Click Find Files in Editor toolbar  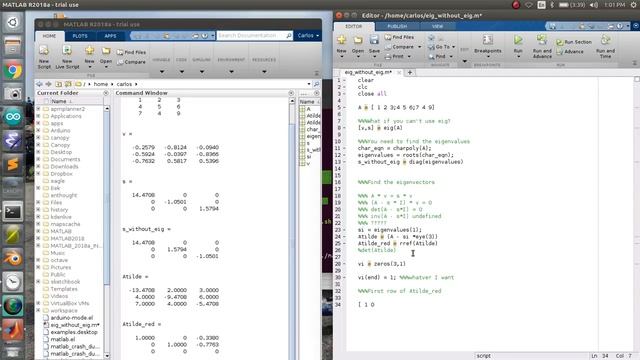399,37
